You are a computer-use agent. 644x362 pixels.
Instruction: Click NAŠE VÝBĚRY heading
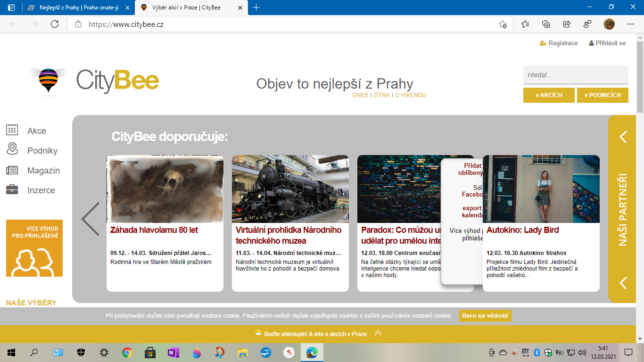pos(31,303)
